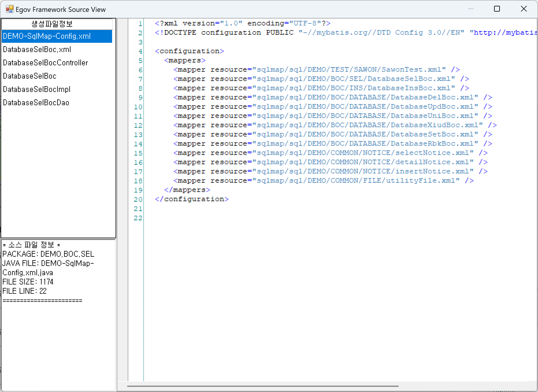This screenshot has height=392, width=538.
Task: Select DEMO-SqlMap-Config.xml in the file list
Action: point(47,36)
